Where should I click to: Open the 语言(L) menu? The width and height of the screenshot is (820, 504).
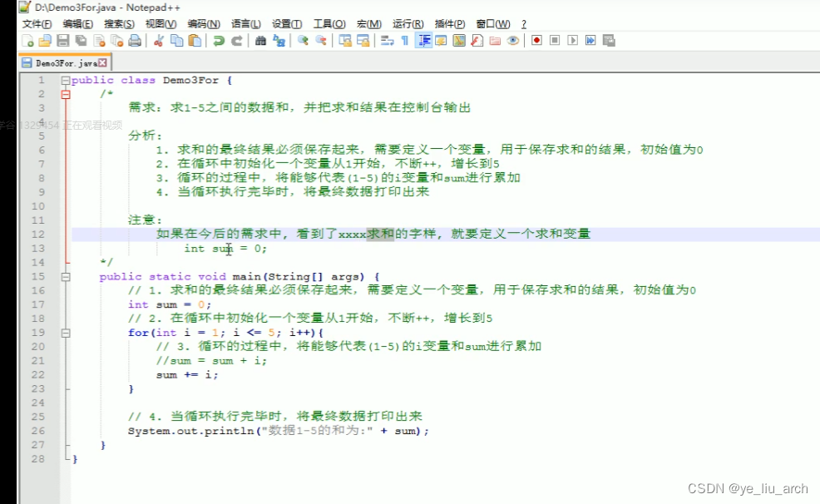pyautogui.click(x=246, y=24)
